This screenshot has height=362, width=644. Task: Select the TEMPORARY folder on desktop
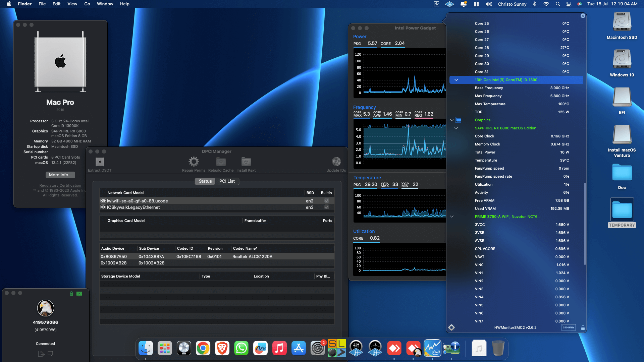click(622, 213)
